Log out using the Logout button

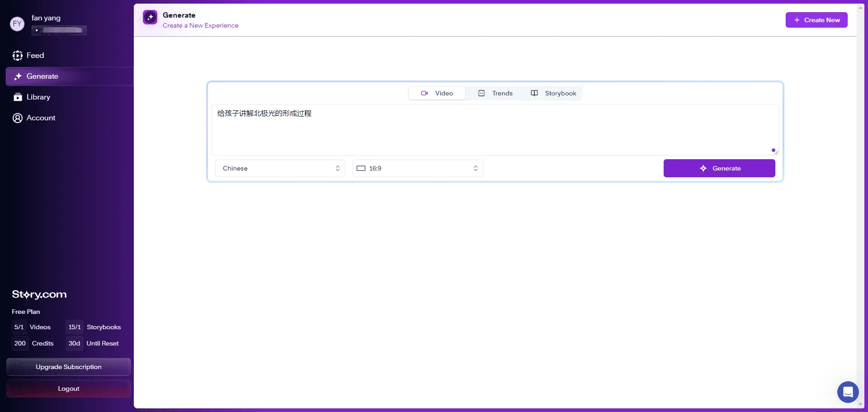tap(69, 388)
